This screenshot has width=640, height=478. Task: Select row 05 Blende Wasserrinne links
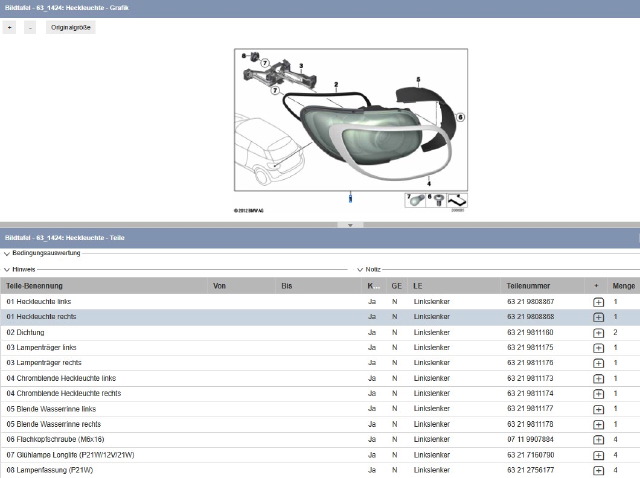[x=320, y=409]
